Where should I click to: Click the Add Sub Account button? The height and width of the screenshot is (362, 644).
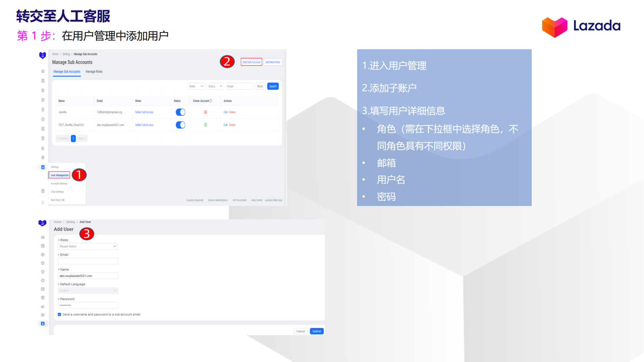click(x=251, y=62)
